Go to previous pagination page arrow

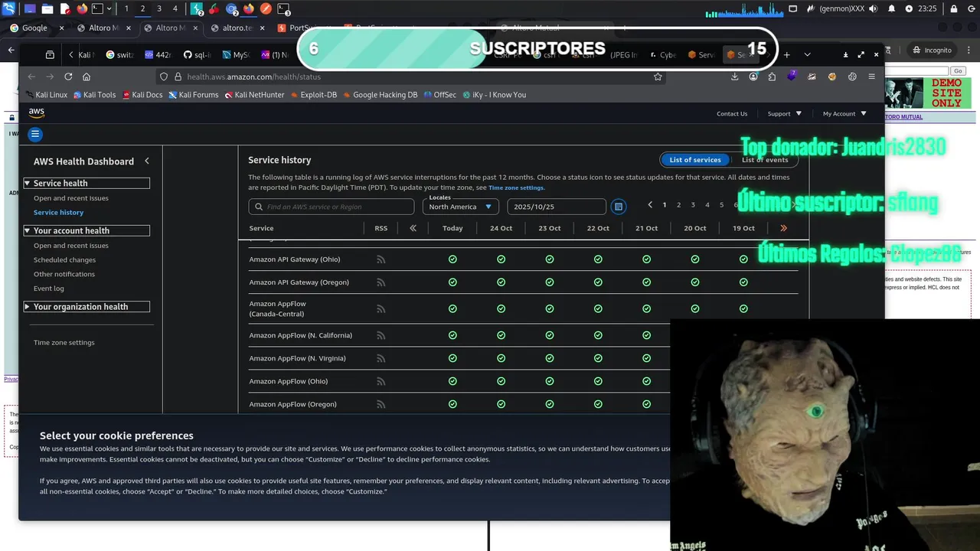coord(650,205)
